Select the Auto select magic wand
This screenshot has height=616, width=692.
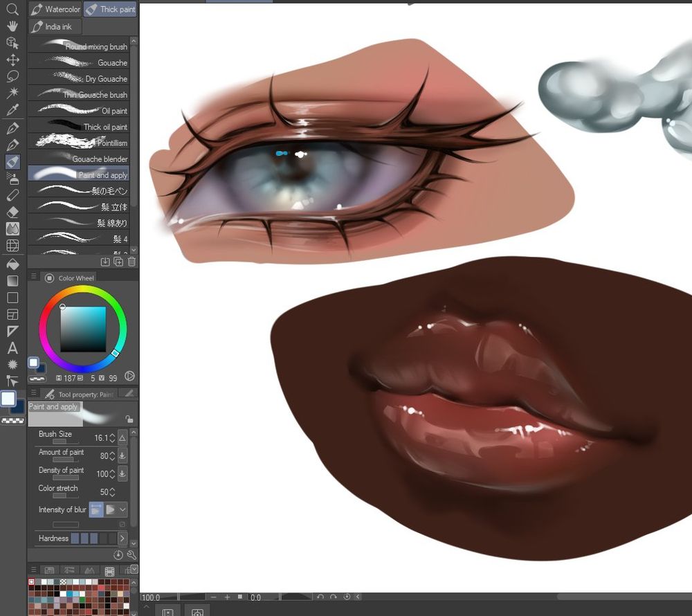tap(12, 93)
